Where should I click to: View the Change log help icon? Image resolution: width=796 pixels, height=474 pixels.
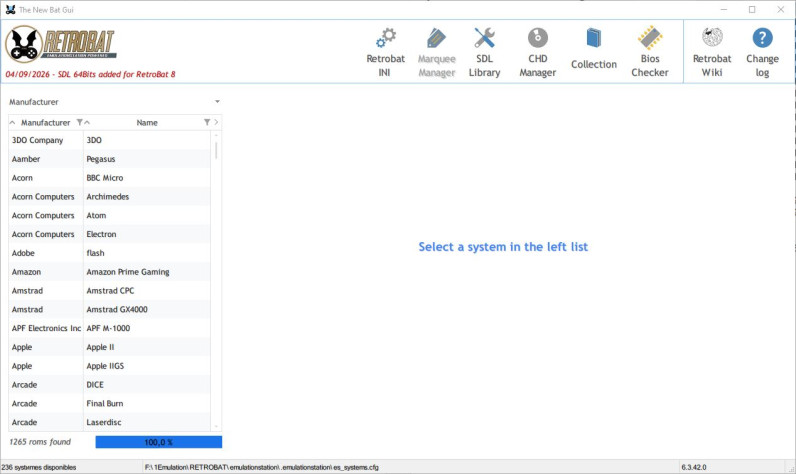coord(762,38)
